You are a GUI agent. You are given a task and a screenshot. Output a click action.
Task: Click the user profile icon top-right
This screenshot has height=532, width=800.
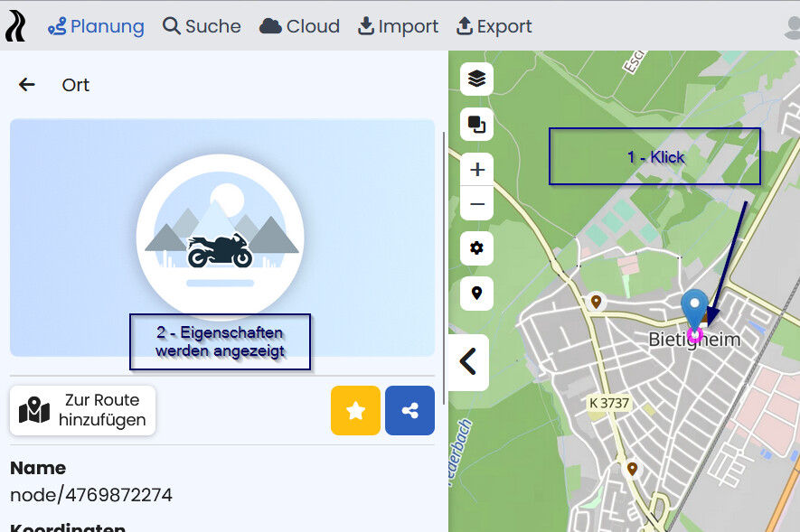coord(792,27)
